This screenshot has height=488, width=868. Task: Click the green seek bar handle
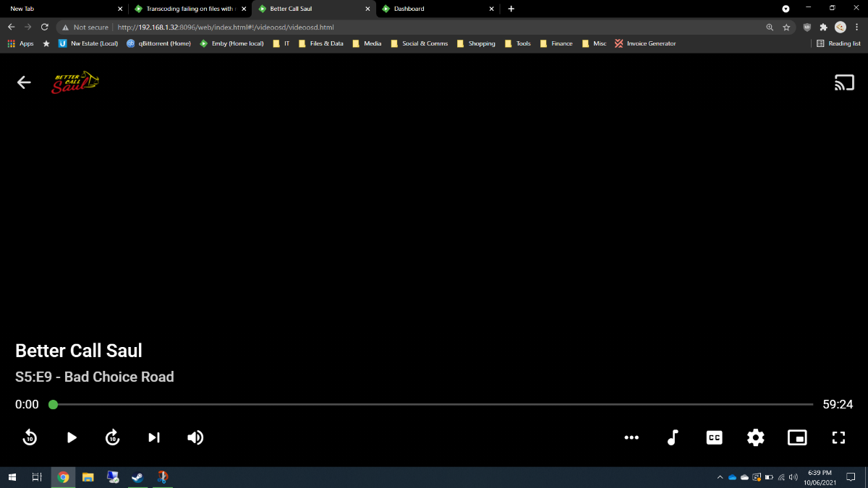(53, 404)
